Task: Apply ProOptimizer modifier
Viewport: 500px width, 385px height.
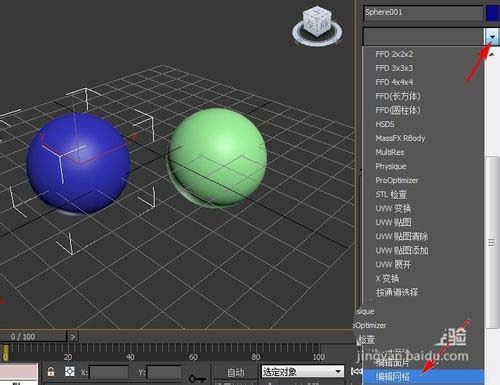Action: pyautogui.click(x=397, y=180)
